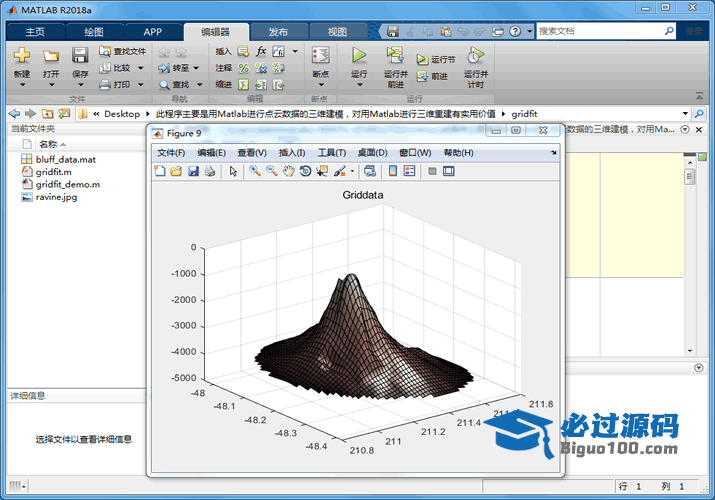Click the New (新建) file icon

21,55
